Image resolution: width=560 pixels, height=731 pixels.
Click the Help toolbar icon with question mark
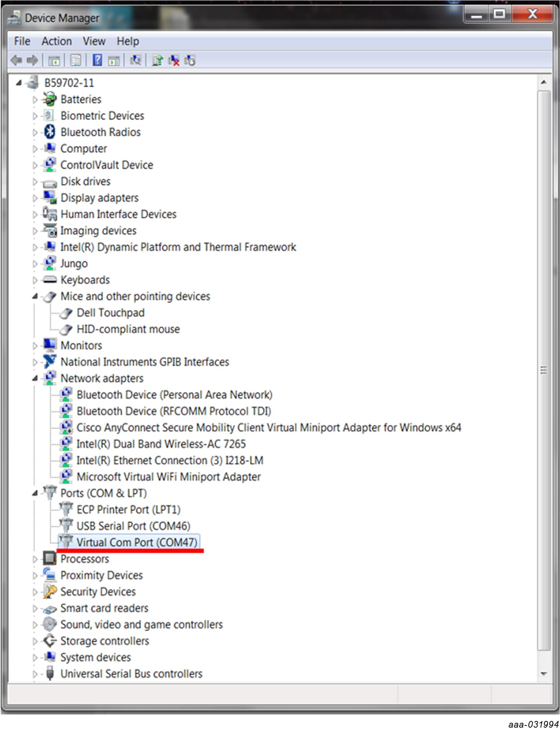coord(97,60)
